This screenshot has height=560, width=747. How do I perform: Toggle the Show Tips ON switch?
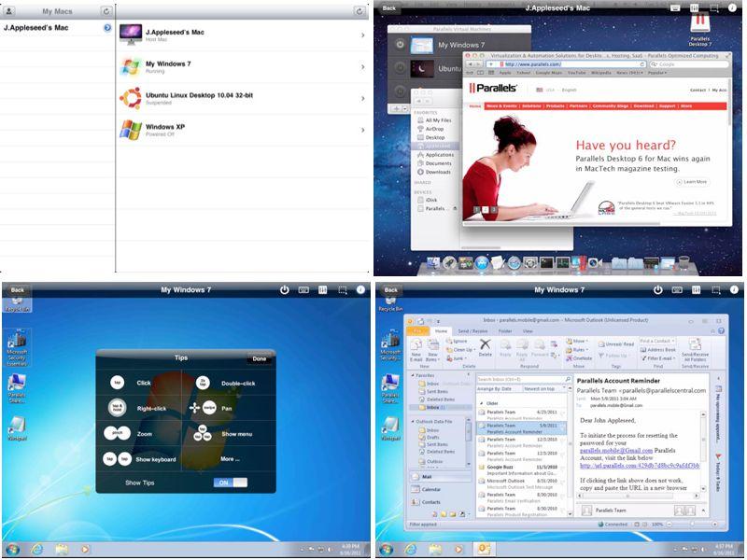point(230,483)
